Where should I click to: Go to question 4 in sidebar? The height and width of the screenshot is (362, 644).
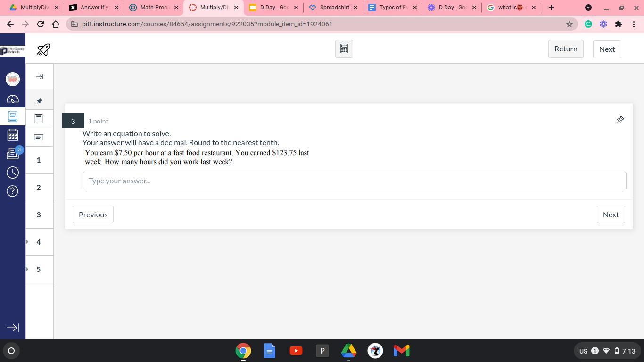pos(39,242)
